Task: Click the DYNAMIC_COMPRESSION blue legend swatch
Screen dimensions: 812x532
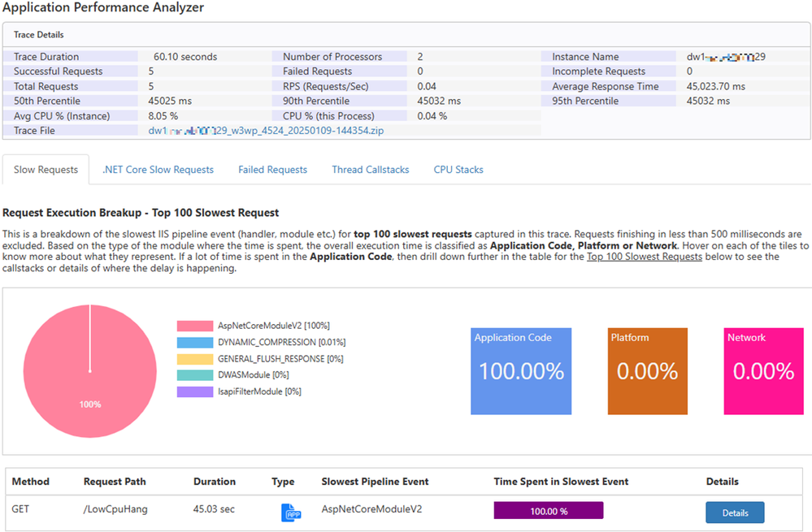Action: coord(194,342)
